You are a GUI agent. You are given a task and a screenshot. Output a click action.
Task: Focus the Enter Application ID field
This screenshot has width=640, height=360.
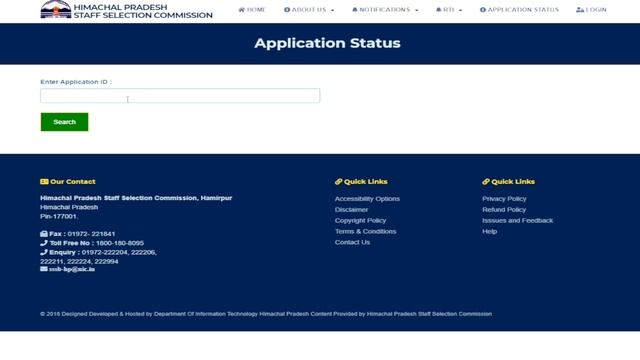pos(180,96)
